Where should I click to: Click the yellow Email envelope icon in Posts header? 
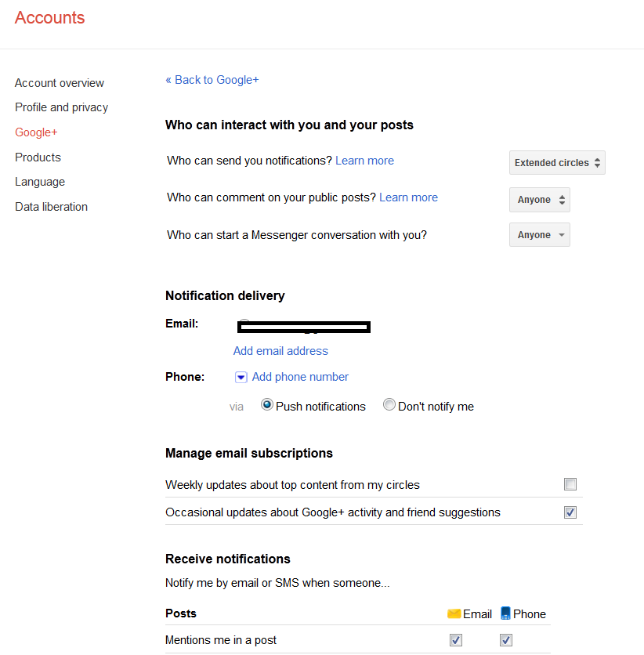coord(454,613)
